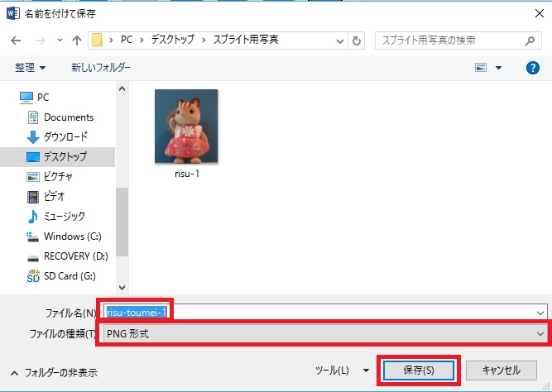Open the ツール(L) menu
This screenshot has height=392, width=552.
tap(342, 370)
